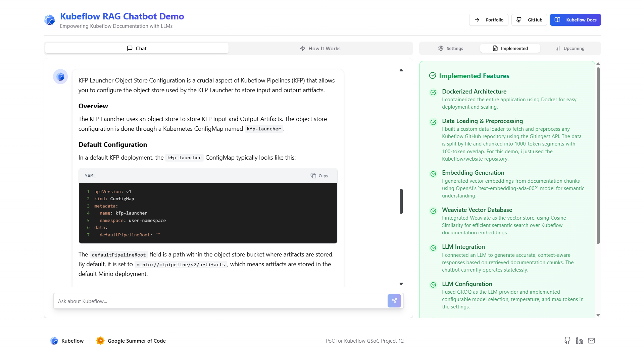The image size is (644, 348).
Task: Click the 'Empowering Kubeflow Documentation with LLMs' subtitle
Action: 116,26
